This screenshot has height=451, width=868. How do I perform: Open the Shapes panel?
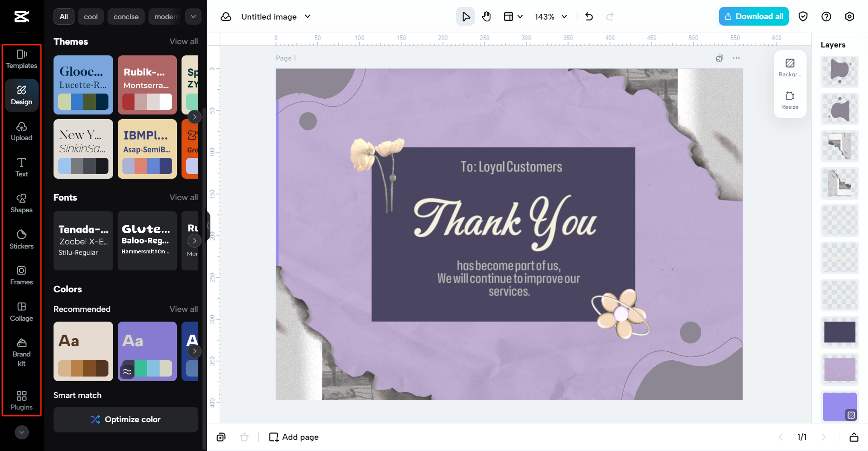click(21, 203)
